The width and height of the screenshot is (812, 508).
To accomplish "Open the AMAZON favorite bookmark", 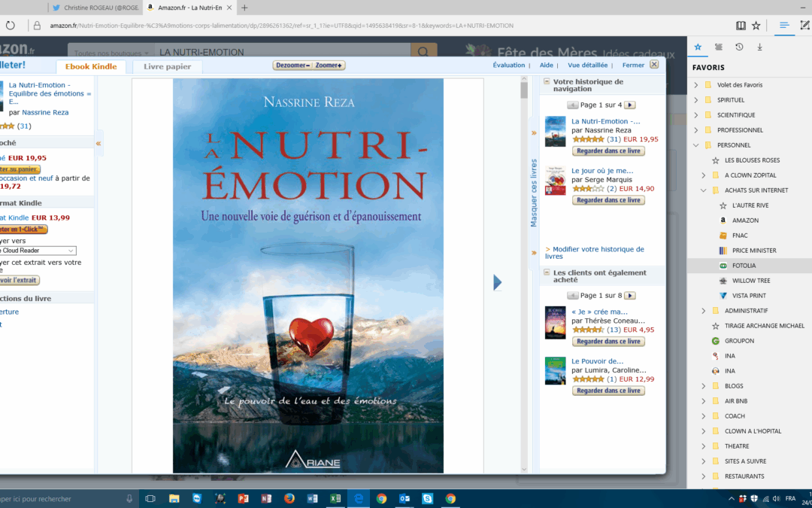I will pyautogui.click(x=745, y=221).
